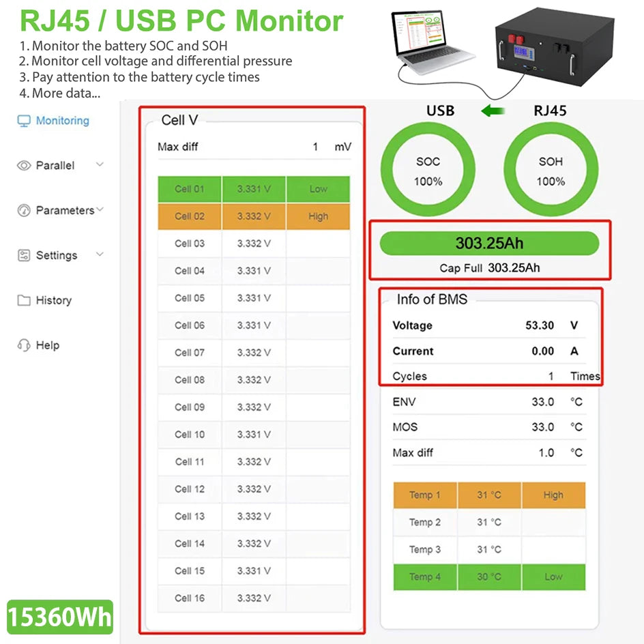The image size is (644, 644).
Task: Toggle the Cell 01 Low highlight row
Action: coord(318,189)
